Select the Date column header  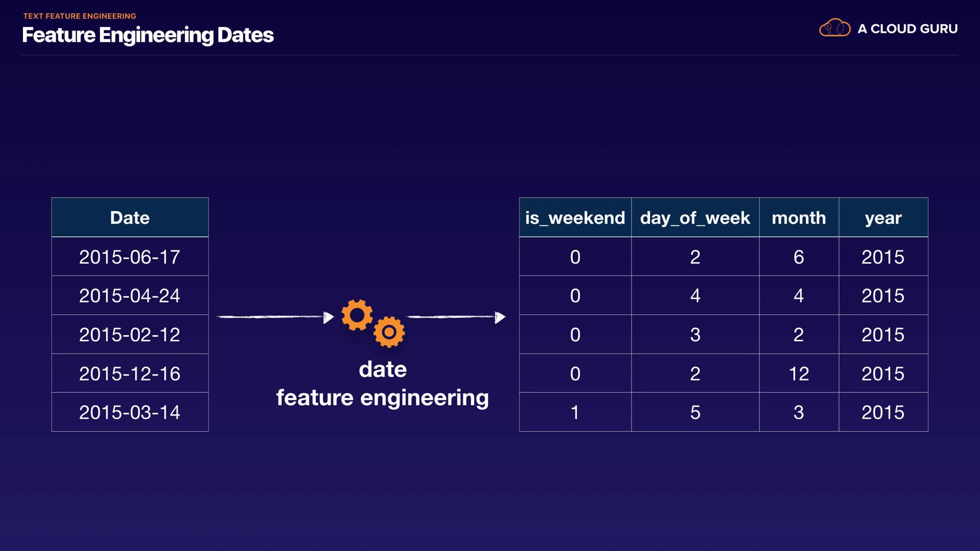click(x=130, y=218)
